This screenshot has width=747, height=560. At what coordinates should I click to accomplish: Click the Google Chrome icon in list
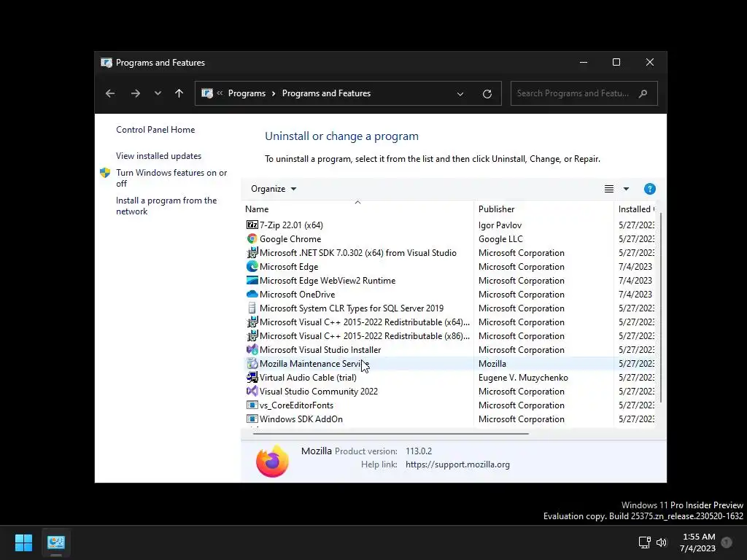(252, 238)
